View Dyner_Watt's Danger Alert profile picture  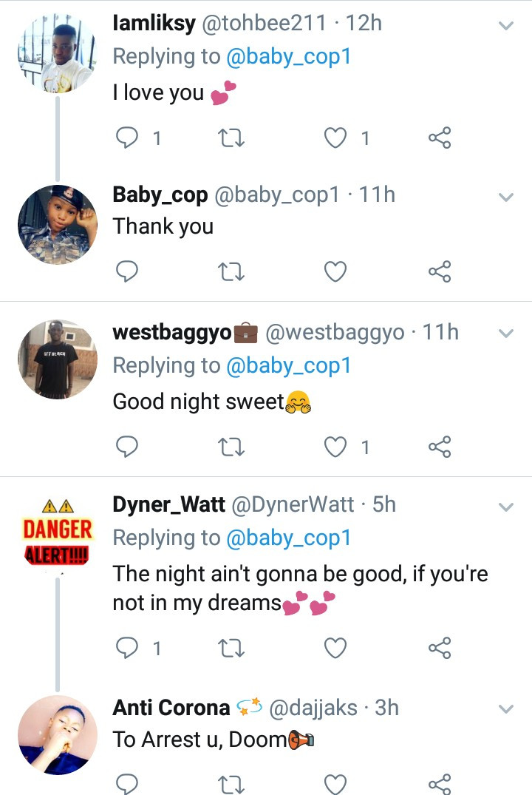(58, 530)
